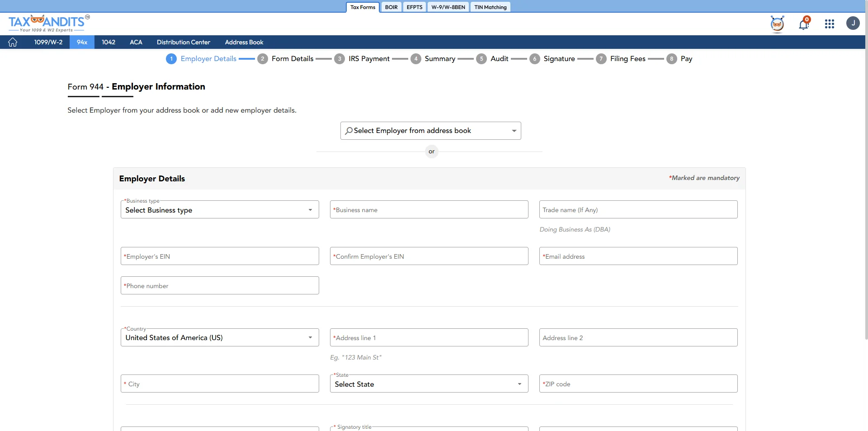The height and width of the screenshot is (431, 868).
Task: Click the '*Marked are mandatory' note
Action: [704, 178]
